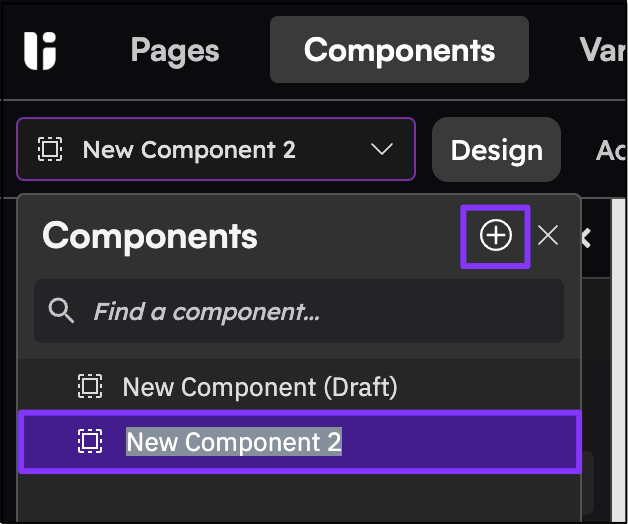Select the highlighted New Component 2 row

coord(300,441)
